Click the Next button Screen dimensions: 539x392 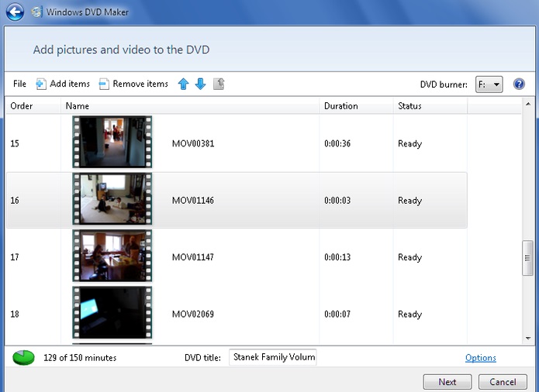pos(447,382)
